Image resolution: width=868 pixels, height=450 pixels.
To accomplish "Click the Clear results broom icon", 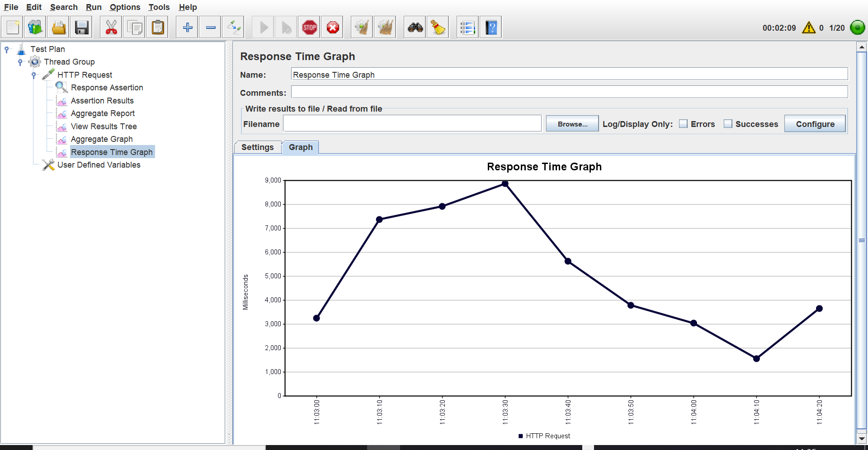I will coord(362,28).
